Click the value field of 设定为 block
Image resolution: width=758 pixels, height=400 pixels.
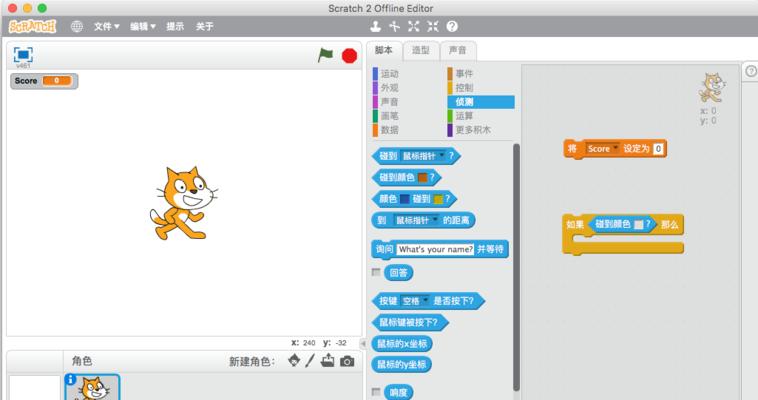pyautogui.click(x=658, y=149)
